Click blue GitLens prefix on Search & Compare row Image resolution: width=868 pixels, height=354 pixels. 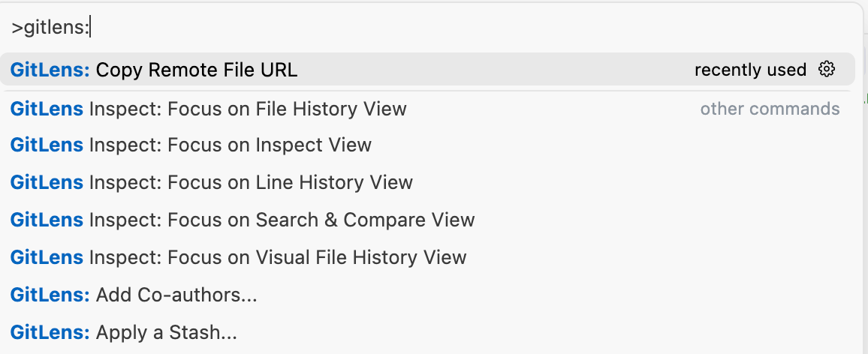click(47, 220)
